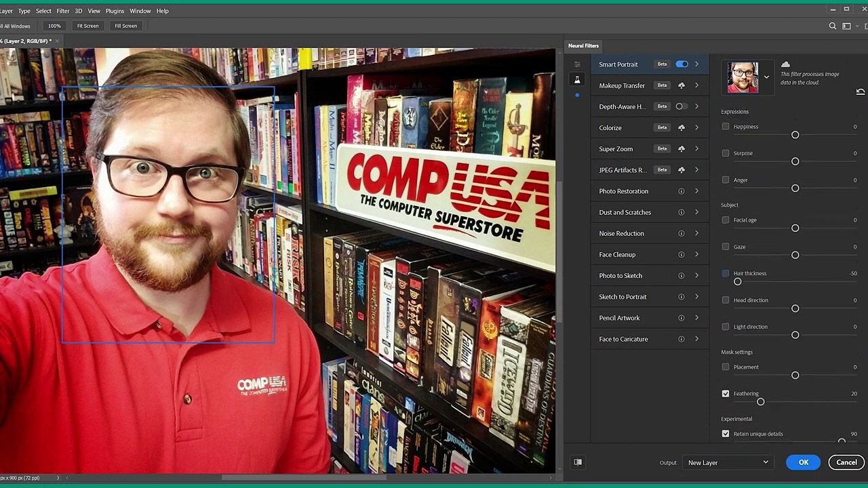Check the Gaze checkbox
Viewport: 868px width, 488px height.
pyautogui.click(x=726, y=247)
